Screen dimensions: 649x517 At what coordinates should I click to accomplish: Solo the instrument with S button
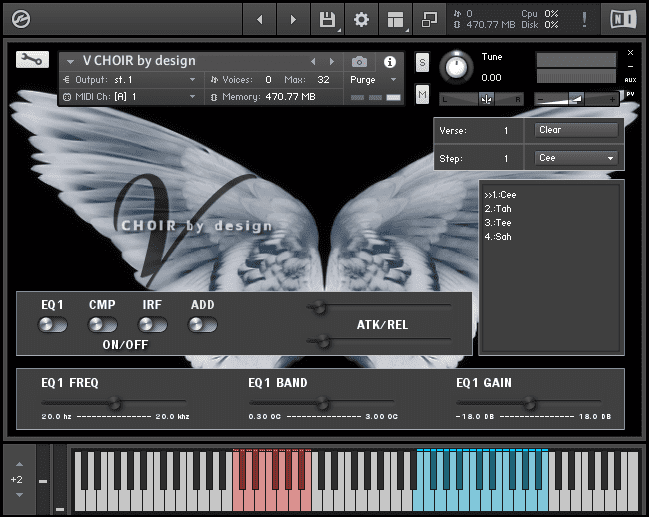[x=422, y=63]
